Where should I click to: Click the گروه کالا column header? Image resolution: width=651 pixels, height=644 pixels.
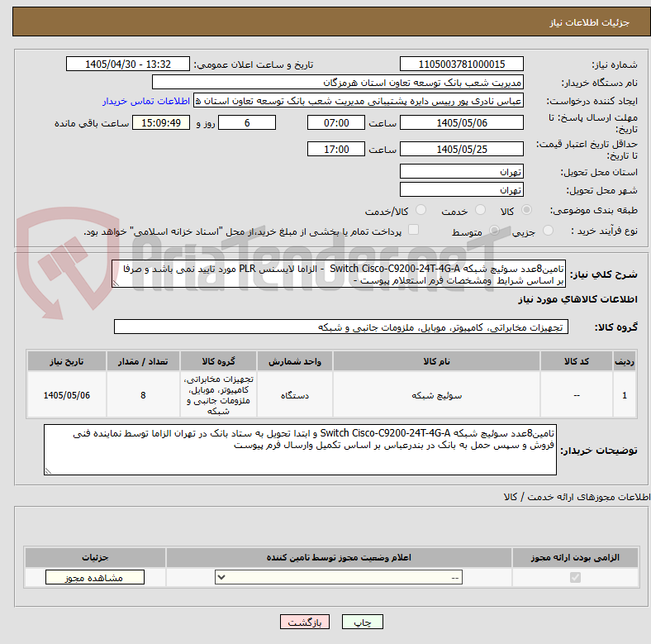tap(218, 361)
